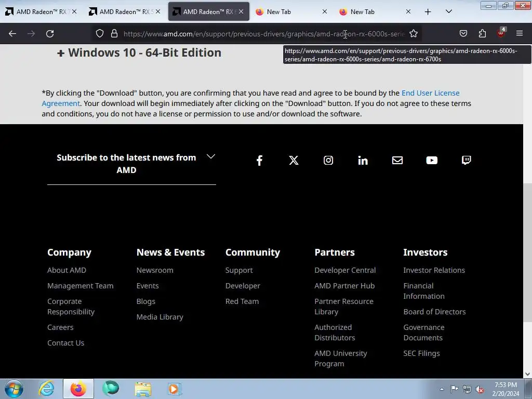Open Red Team link
This screenshot has height=399, width=532.
[242, 301]
